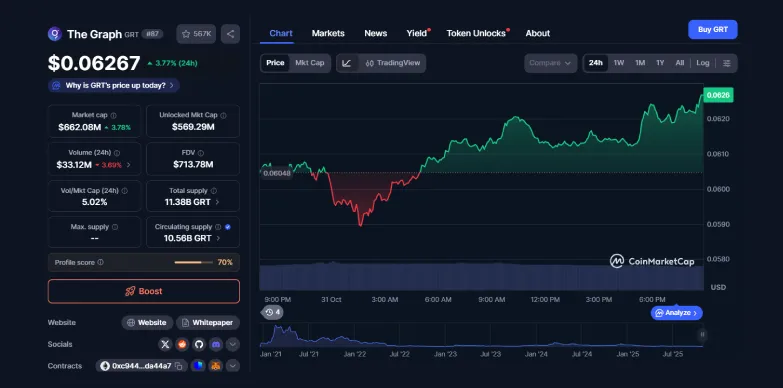Expand Volume (24h) details chevron
This screenshot has width=783, height=388.
[128, 165]
